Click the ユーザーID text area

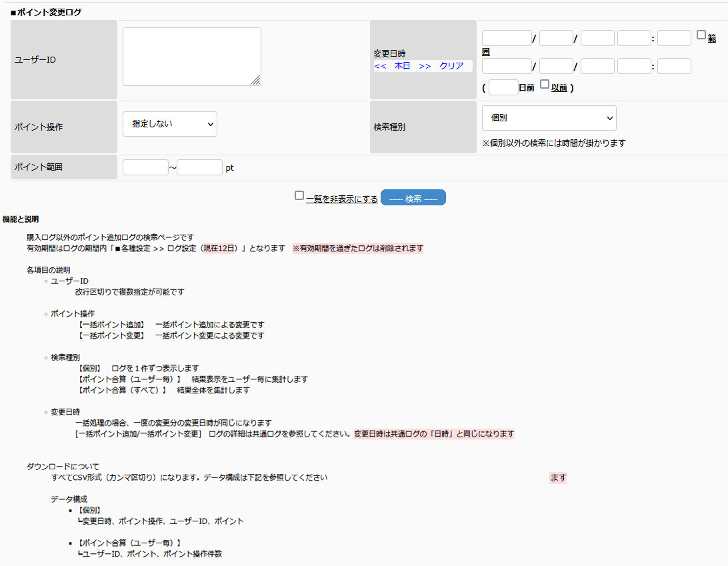(191, 57)
